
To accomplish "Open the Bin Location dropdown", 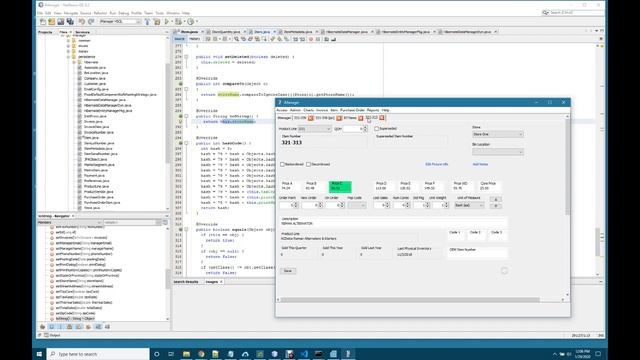I will click(498, 151).
